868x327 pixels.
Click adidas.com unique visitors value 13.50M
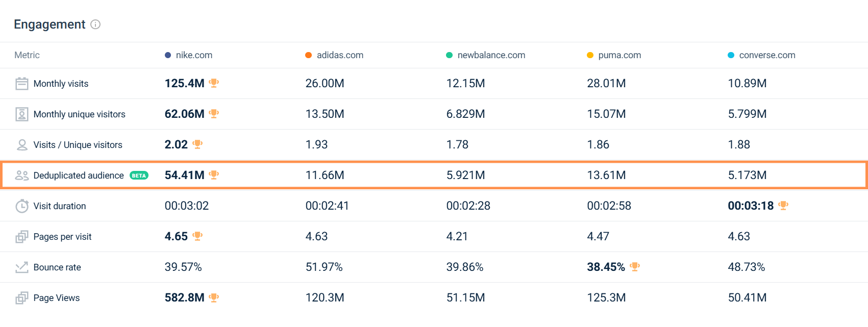325,114
